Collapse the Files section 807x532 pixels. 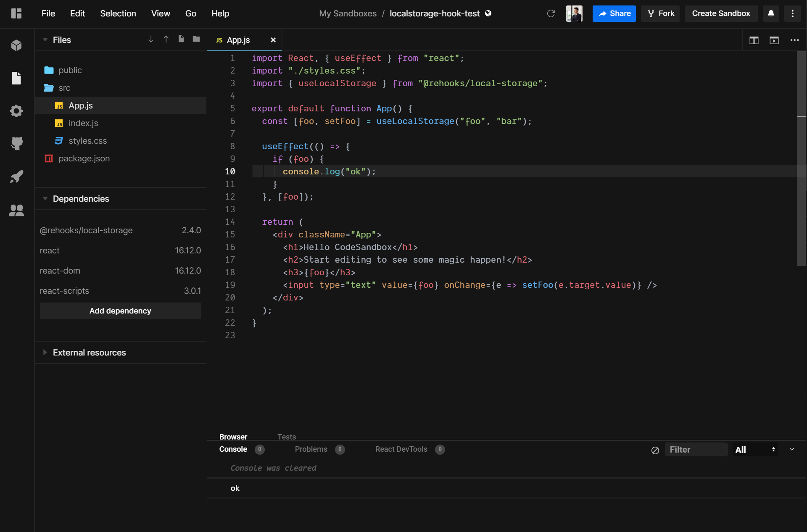45,40
